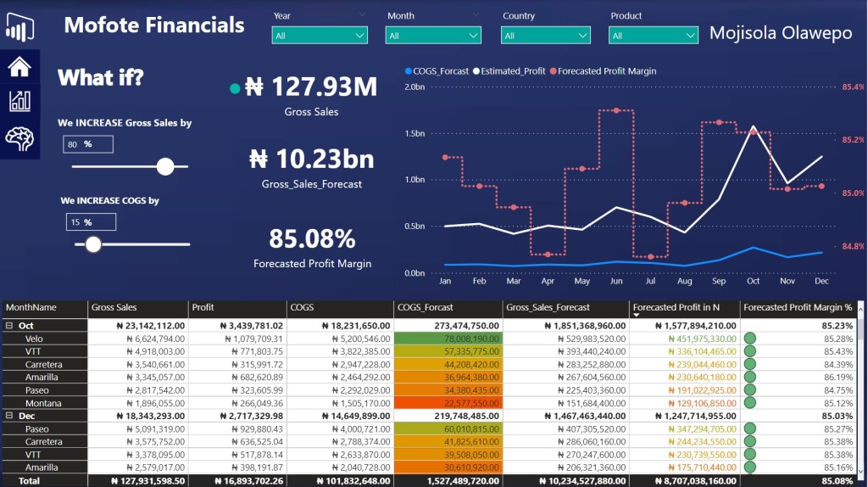Open the brain What-if analysis icon
The height and width of the screenshot is (487, 868).
pos(19,137)
